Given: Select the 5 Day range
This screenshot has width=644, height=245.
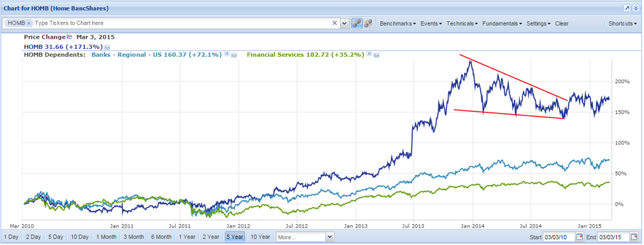Looking at the screenshot, I should pyautogui.click(x=55, y=237).
